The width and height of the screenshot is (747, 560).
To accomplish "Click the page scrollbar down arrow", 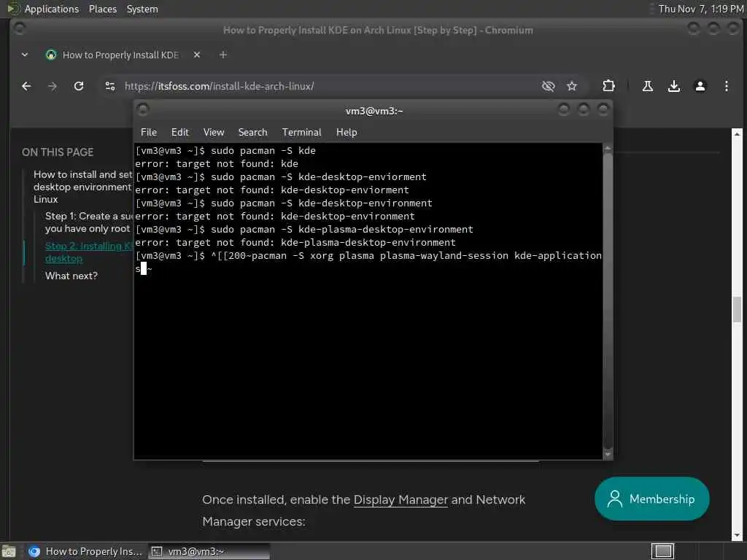I will pos(737,535).
